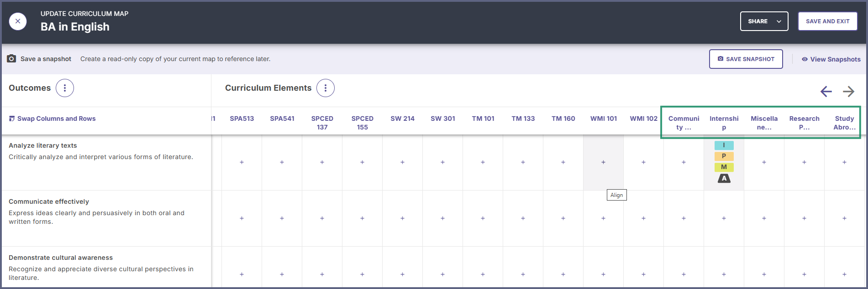The width and height of the screenshot is (868, 289).
Task: Add alignment for Cultural awareness and Community column
Action: [684, 274]
